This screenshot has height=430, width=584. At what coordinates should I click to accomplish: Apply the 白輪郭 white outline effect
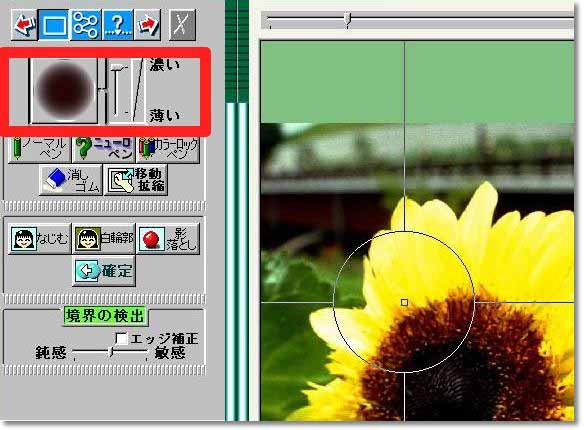point(104,239)
